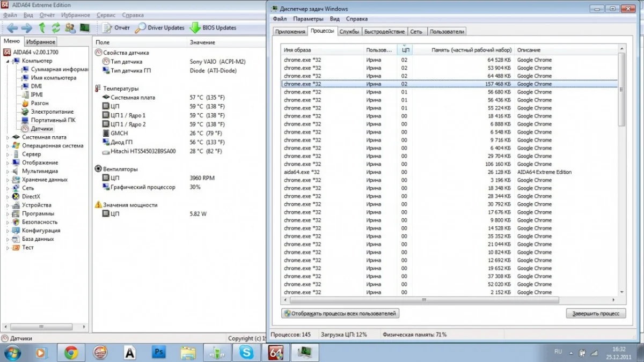Expand the Хранение данных tree node

[x=8, y=180]
